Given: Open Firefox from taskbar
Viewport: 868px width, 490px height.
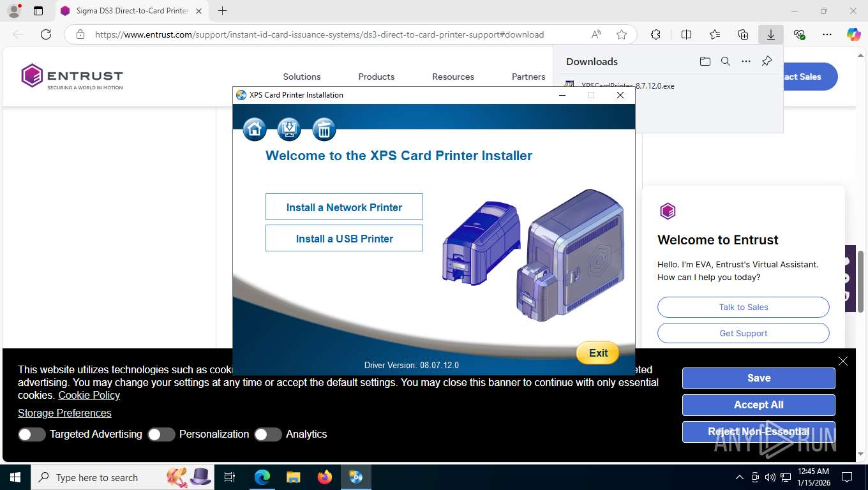Looking at the screenshot, I should pyautogui.click(x=325, y=477).
